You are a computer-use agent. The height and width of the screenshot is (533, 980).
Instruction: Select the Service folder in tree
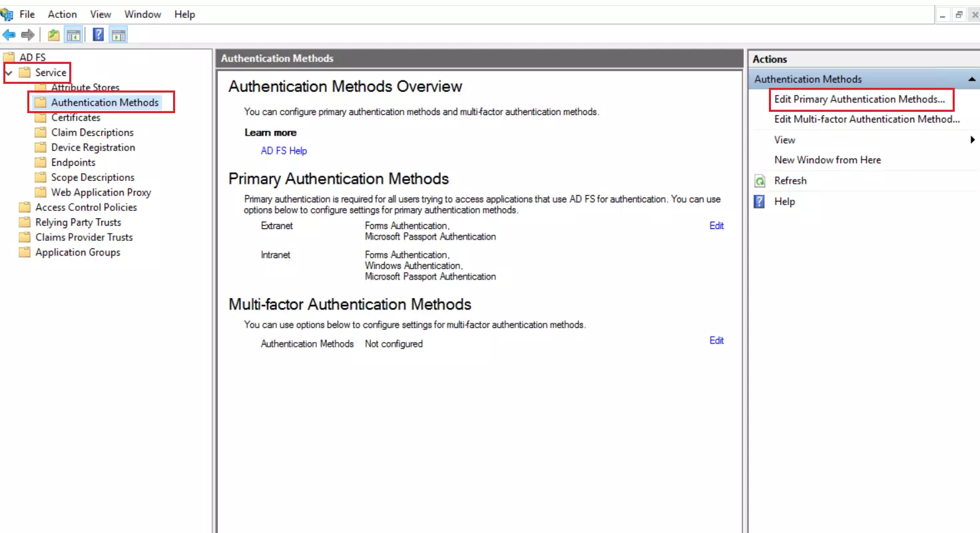tap(51, 73)
